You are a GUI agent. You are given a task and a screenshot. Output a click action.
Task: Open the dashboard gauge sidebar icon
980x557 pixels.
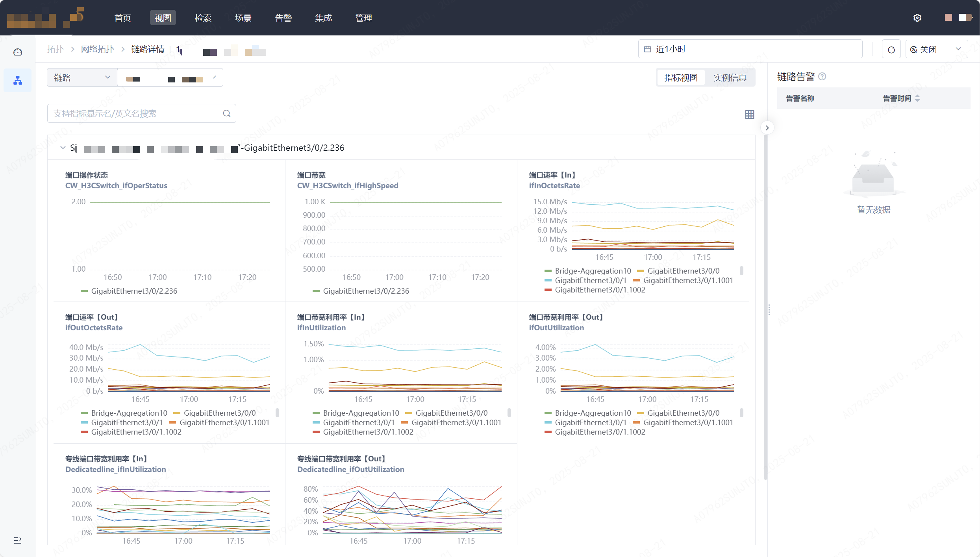[x=18, y=52]
